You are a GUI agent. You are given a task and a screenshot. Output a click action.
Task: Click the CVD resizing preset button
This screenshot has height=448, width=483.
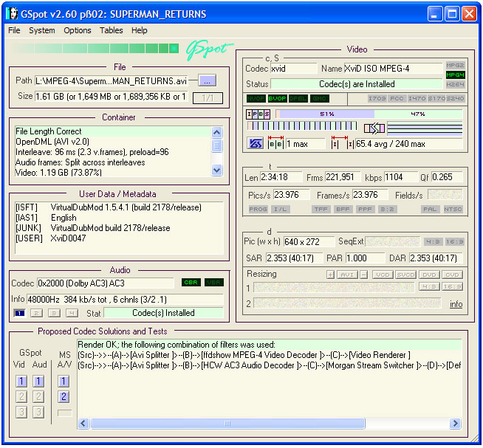coord(452,275)
